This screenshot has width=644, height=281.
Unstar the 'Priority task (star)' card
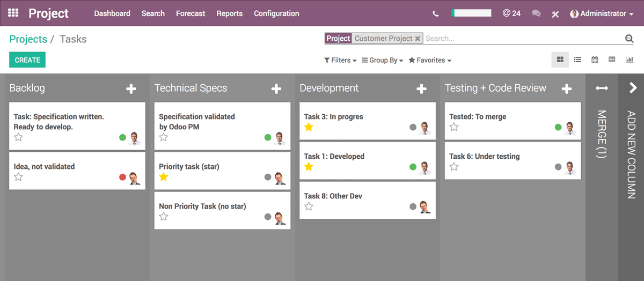pyautogui.click(x=164, y=177)
